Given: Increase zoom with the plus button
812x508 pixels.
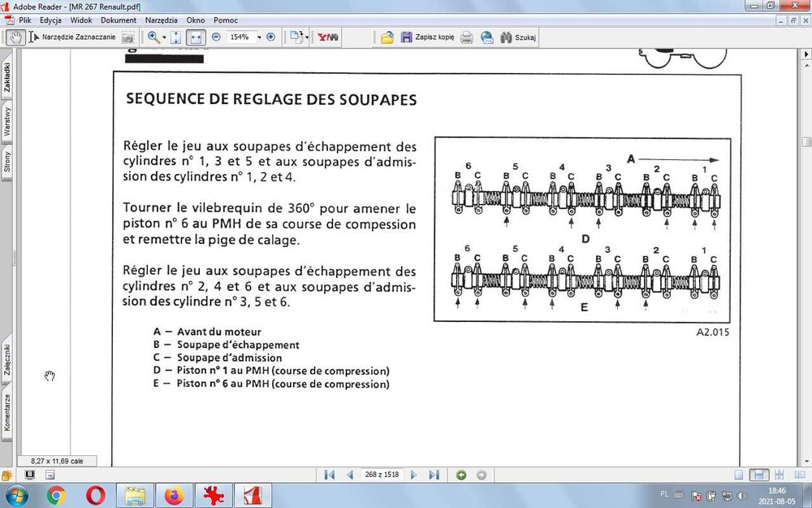Looking at the screenshot, I should (x=270, y=37).
